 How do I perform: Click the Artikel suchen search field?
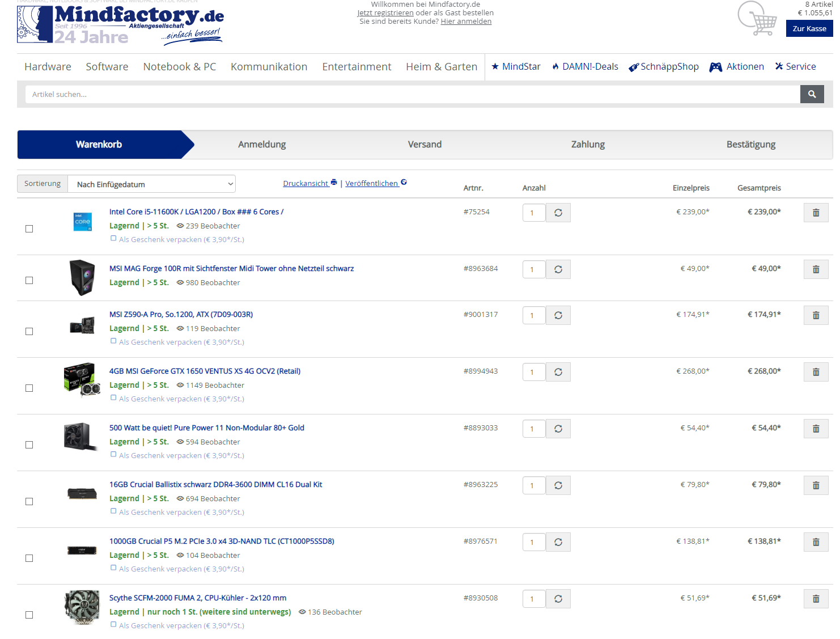pyautogui.click(x=413, y=94)
